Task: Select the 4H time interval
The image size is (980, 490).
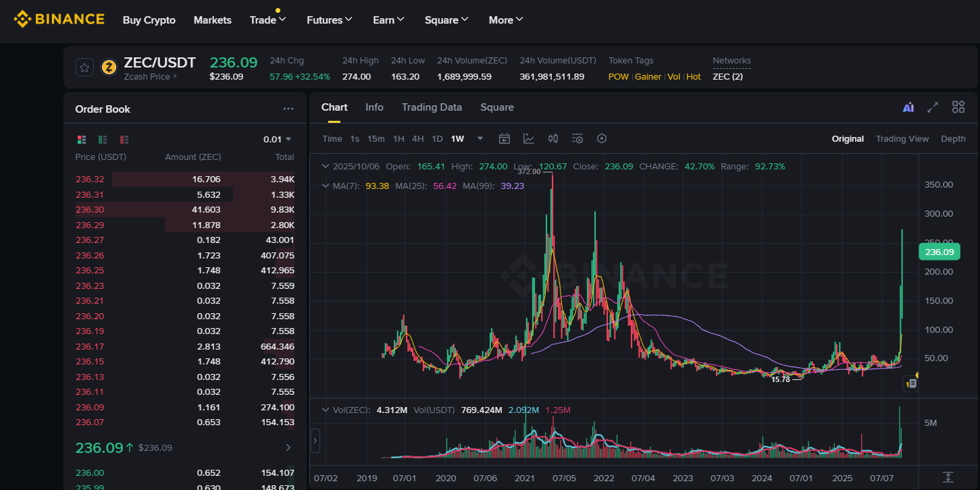Action: pos(418,139)
